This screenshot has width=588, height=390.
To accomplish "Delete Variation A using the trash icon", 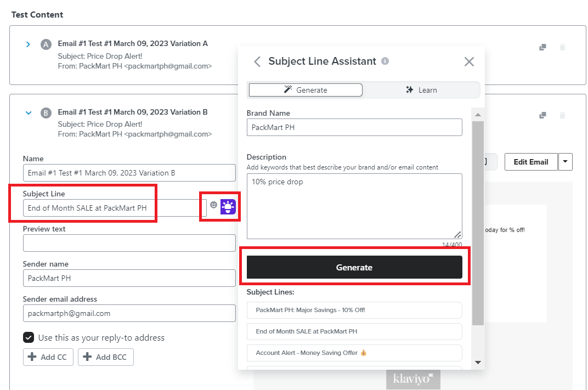I will click(562, 47).
